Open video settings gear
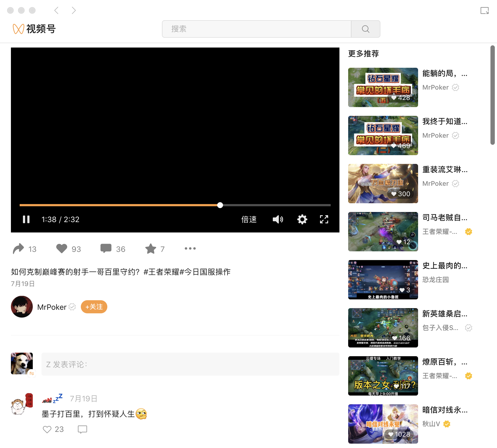The height and width of the screenshot is (448, 497). tap(302, 219)
